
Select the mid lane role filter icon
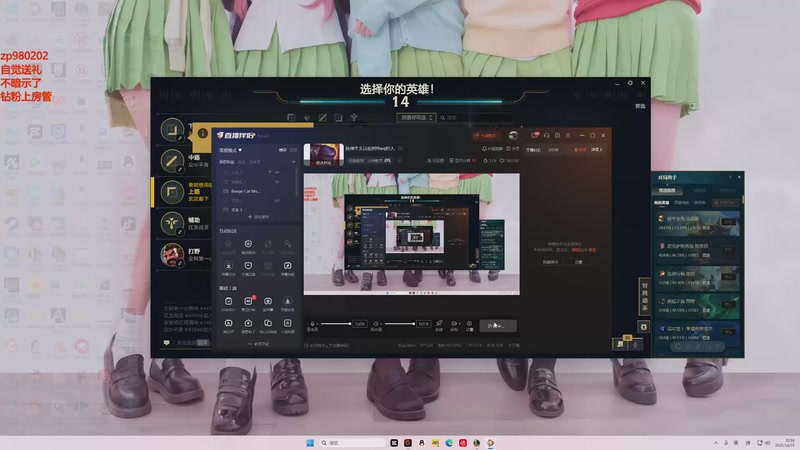322,117
